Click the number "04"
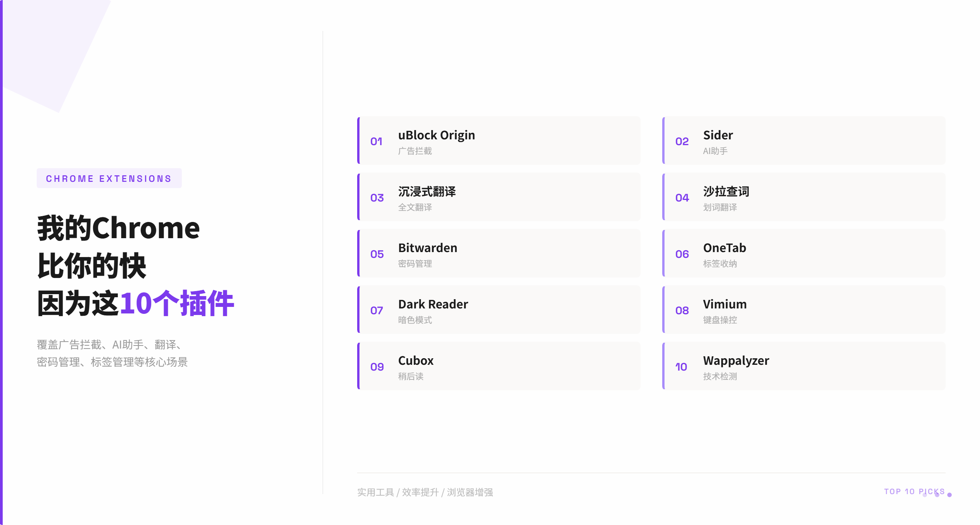This screenshot has height=525, width=980. (682, 198)
